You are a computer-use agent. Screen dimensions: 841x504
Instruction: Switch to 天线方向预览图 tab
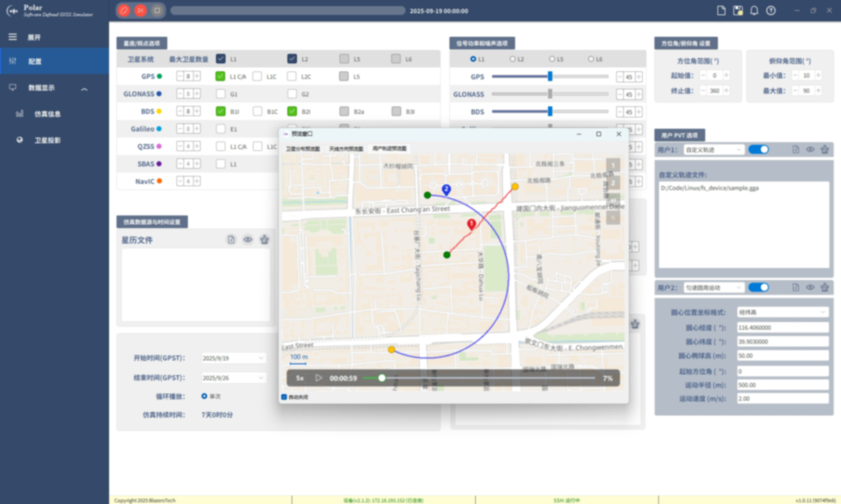pos(346,149)
